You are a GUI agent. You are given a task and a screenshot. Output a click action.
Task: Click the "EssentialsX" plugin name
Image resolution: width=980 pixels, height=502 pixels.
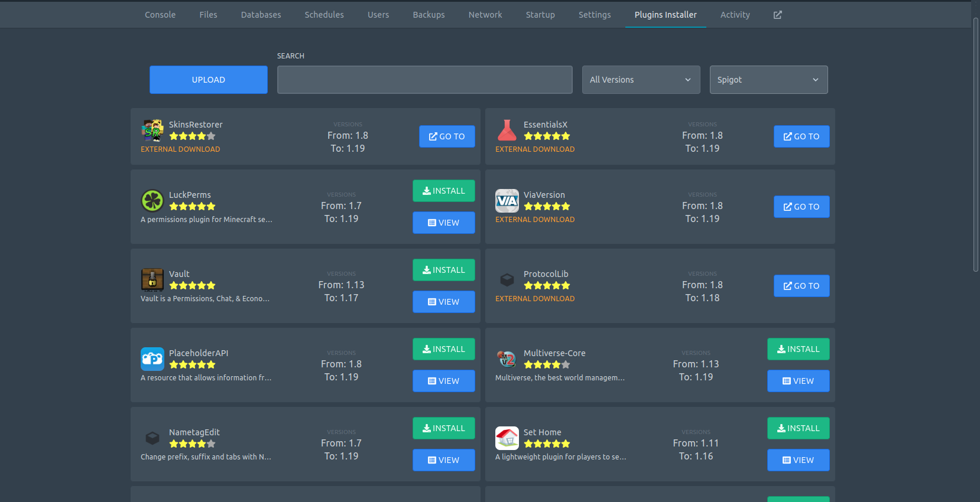tap(546, 125)
